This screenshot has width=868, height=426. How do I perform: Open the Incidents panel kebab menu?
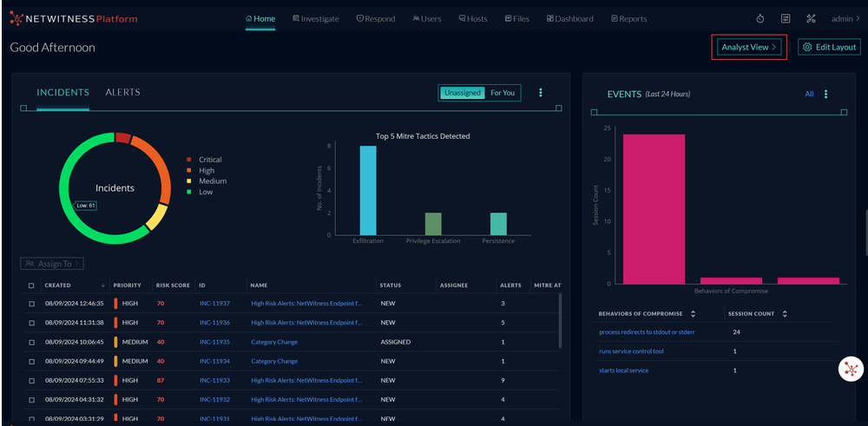coord(541,93)
